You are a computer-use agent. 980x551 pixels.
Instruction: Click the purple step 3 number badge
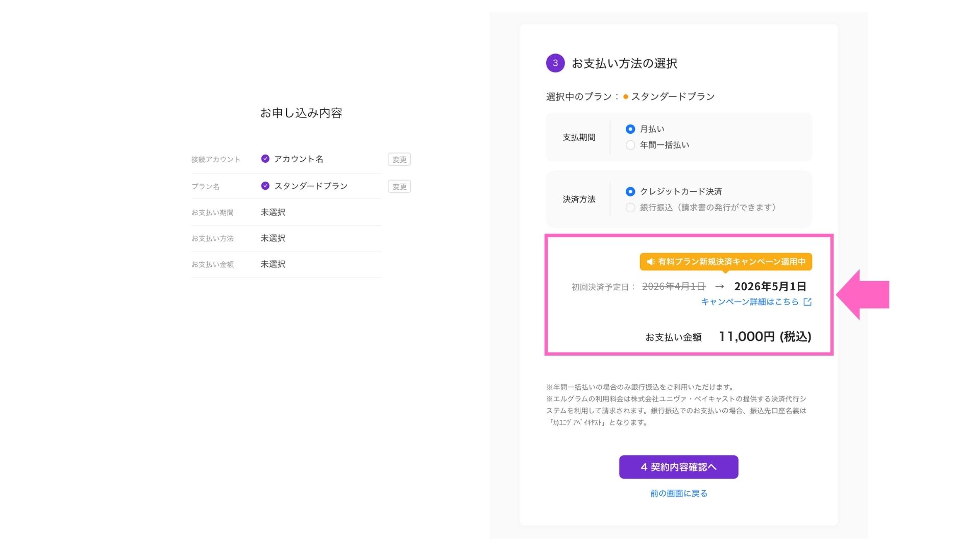point(555,63)
